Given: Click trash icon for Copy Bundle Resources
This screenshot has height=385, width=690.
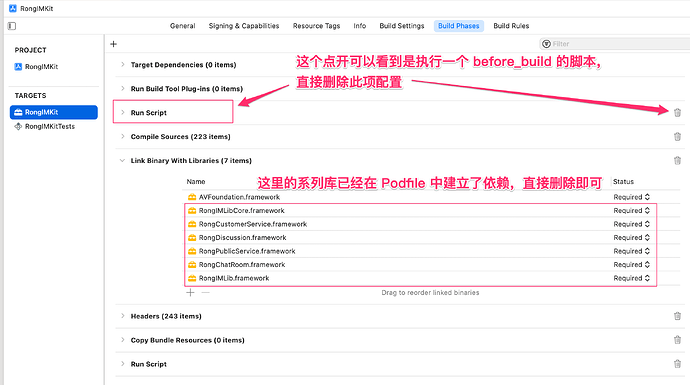Looking at the screenshot, I should (677, 340).
